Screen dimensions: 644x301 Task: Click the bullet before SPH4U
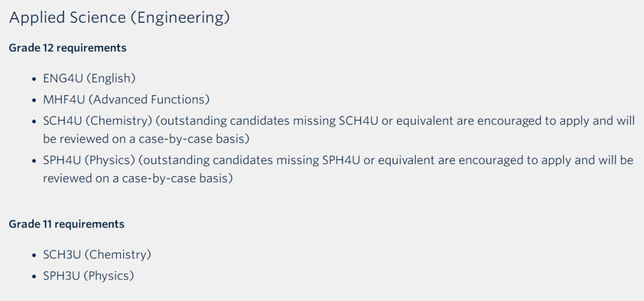35,161
